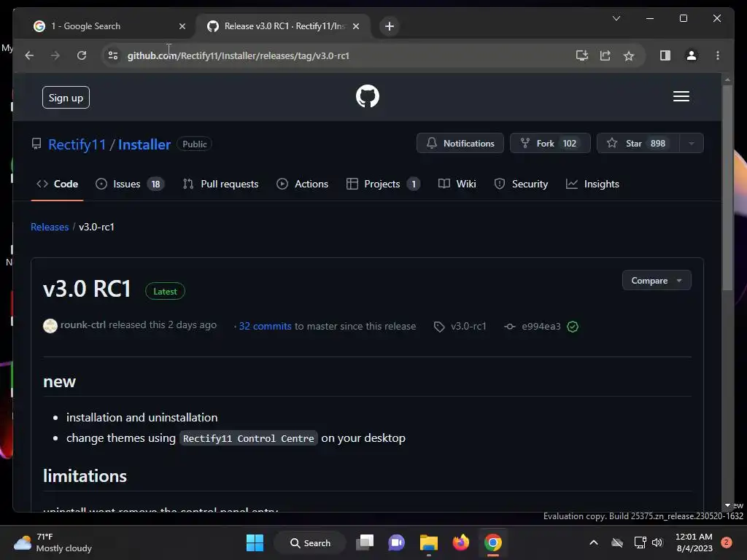
Task: Open File Explorer from the taskbar
Action: pos(428,542)
